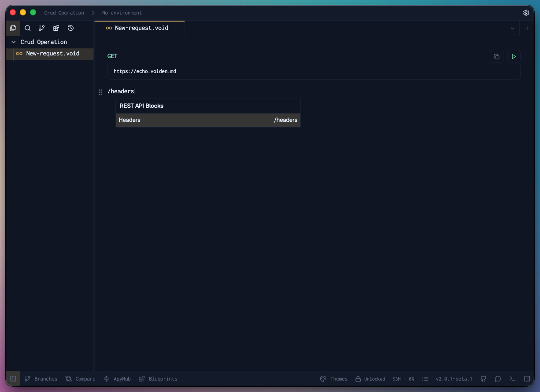The width and height of the screenshot is (540, 392).
Task: Open the extensions blocks sidebar icon
Action: pos(56,28)
